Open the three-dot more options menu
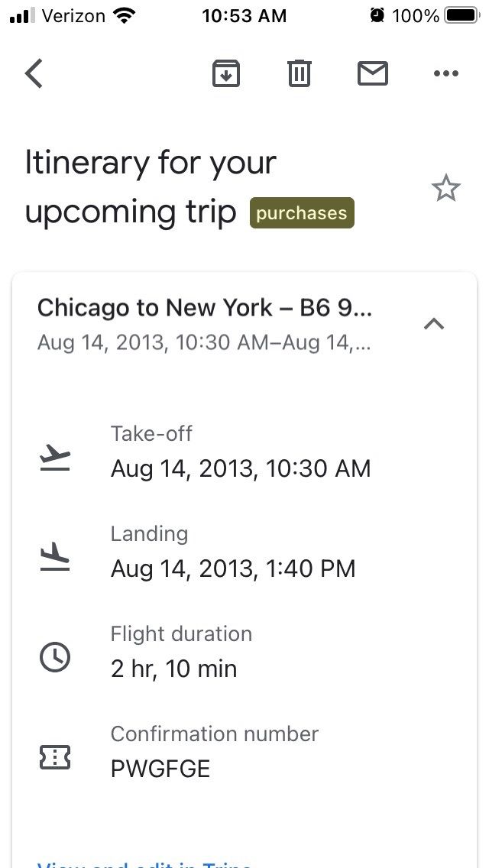This screenshot has height=868, width=489. click(x=445, y=74)
